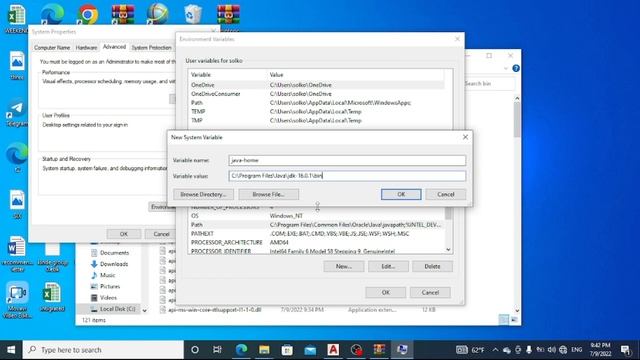Switch to Edge on the taskbar
640x360 pixels.
(241, 350)
